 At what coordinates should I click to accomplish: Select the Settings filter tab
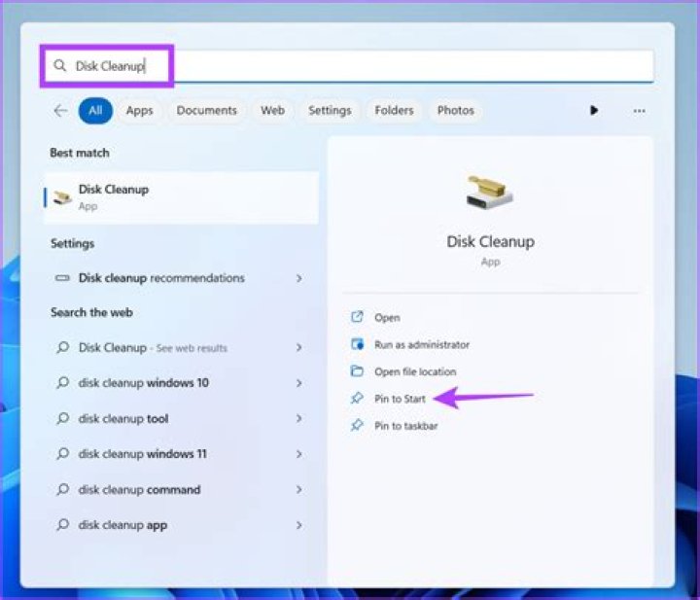[330, 110]
